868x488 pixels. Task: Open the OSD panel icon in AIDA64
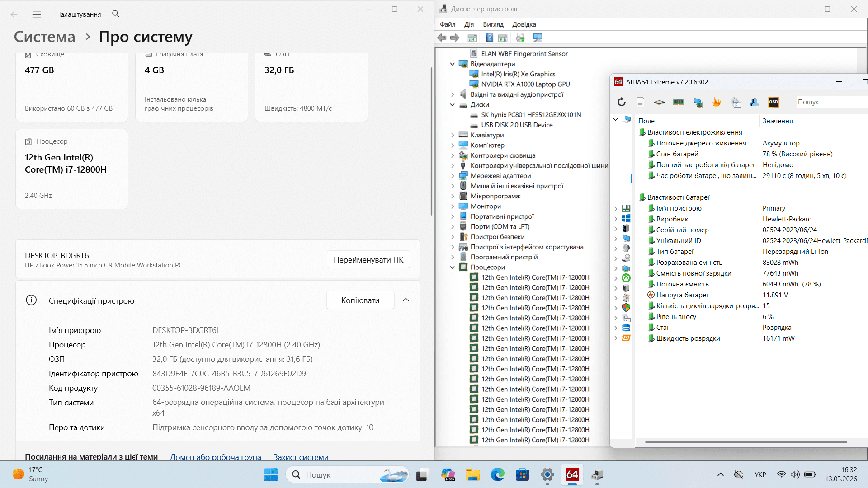pos(774,102)
